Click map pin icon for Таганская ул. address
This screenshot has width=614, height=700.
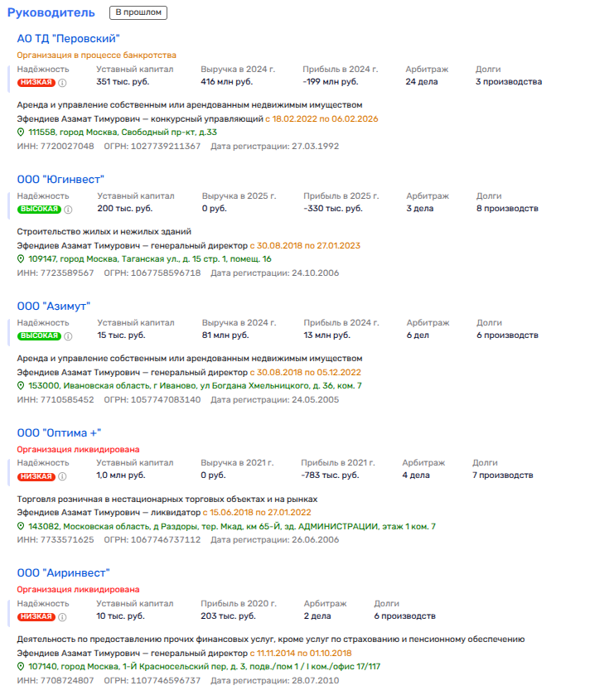tap(22, 259)
